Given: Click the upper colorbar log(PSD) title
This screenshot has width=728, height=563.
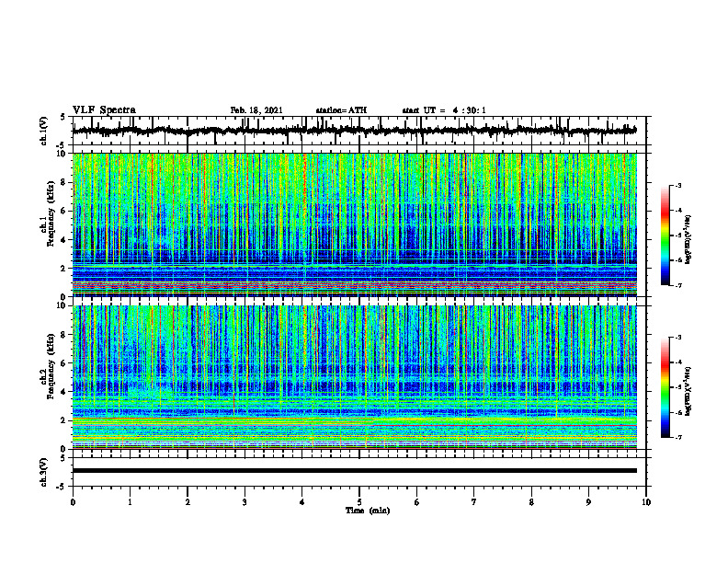Looking at the screenshot, I should coord(689,240).
